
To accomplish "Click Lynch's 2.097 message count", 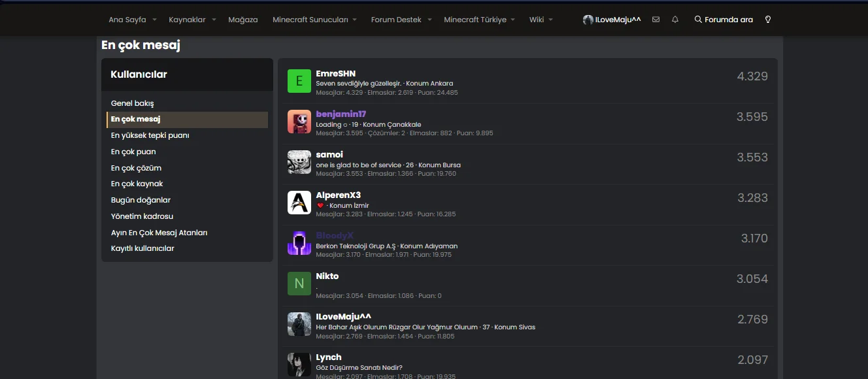I will (752, 360).
